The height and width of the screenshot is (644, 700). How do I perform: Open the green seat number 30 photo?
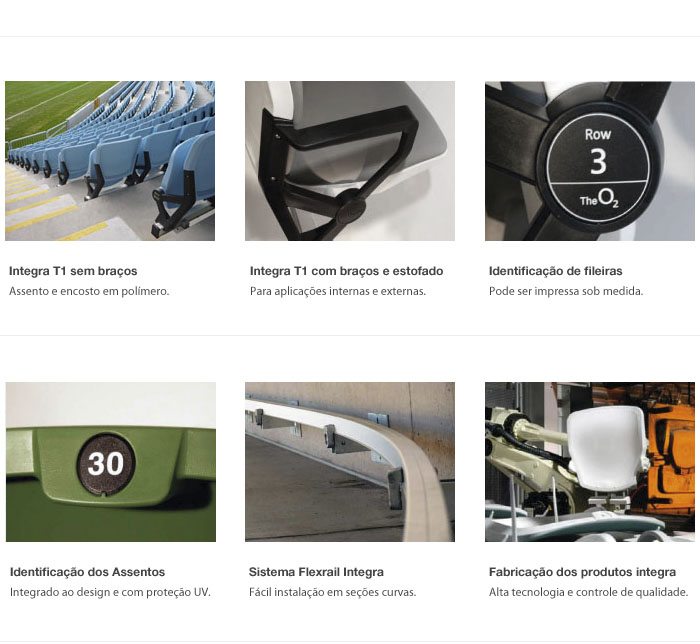111,462
